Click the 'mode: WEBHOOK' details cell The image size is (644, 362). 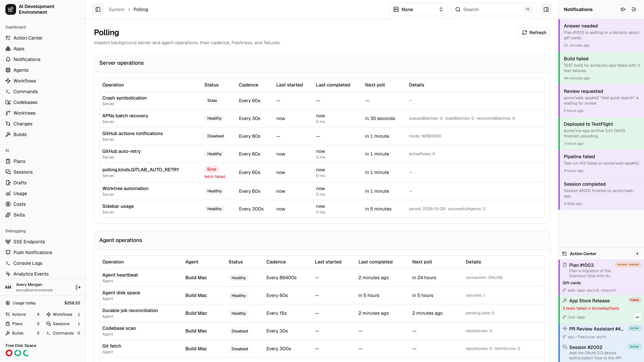point(425,136)
